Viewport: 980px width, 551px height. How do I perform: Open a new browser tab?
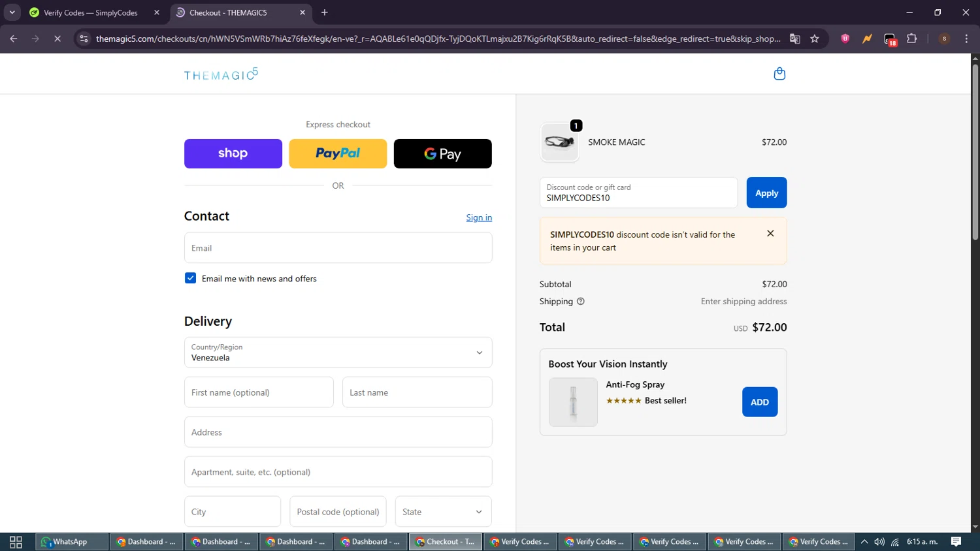[325, 12]
